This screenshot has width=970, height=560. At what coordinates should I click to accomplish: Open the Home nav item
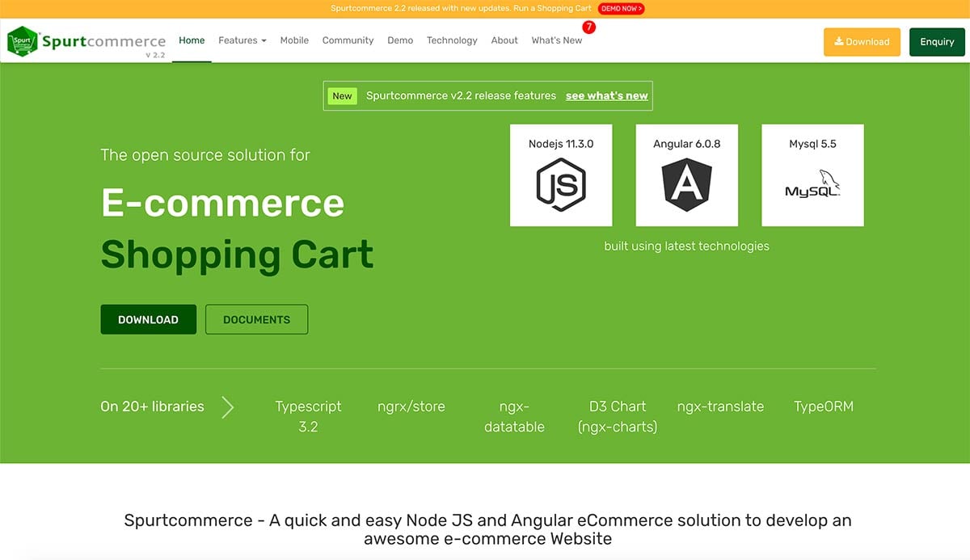(x=192, y=40)
